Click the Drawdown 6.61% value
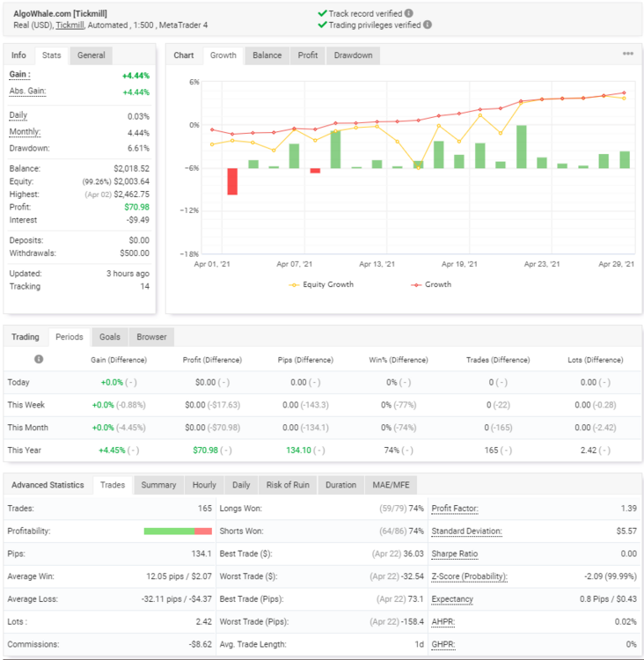The height and width of the screenshot is (660, 644). coord(138,149)
